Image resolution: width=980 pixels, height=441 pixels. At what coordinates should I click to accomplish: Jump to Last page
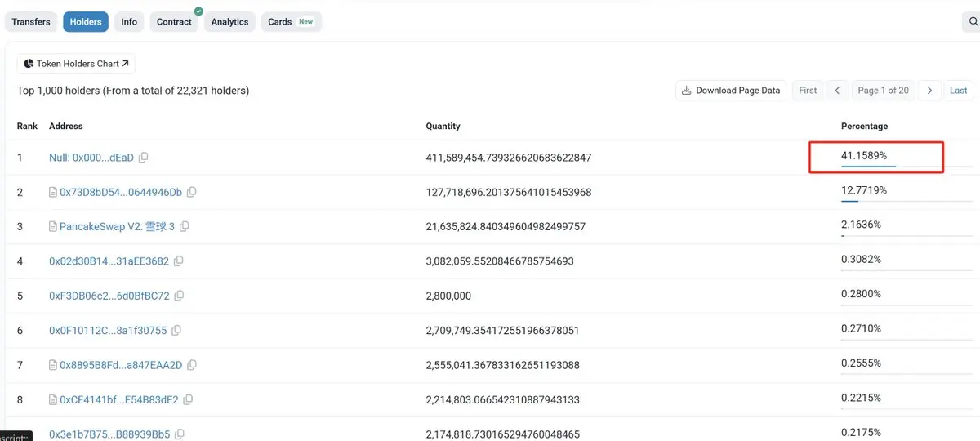click(959, 91)
